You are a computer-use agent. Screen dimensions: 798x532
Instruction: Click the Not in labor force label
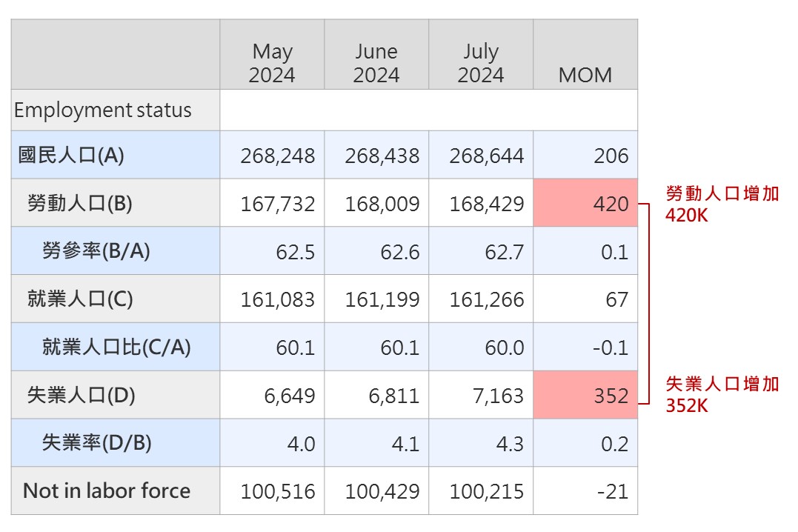tap(107, 491)
